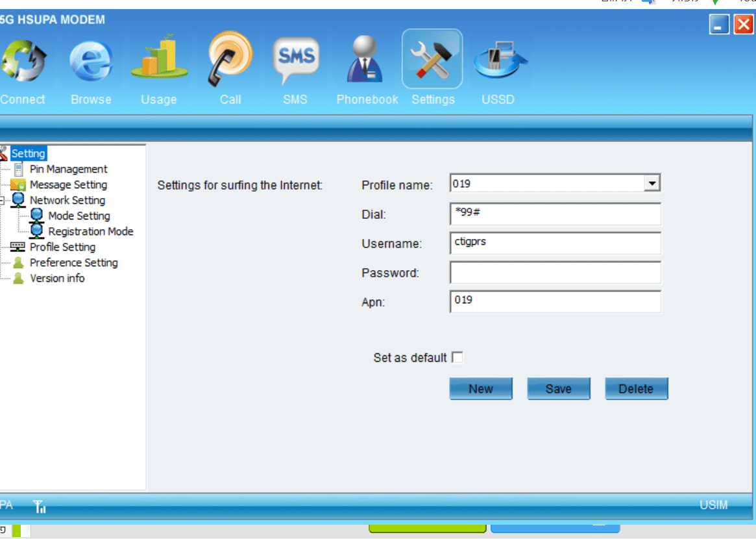This screenshot has width=756, height=539.
Task: Click the USSD label in toolbar
Action: tap(498, 99)
